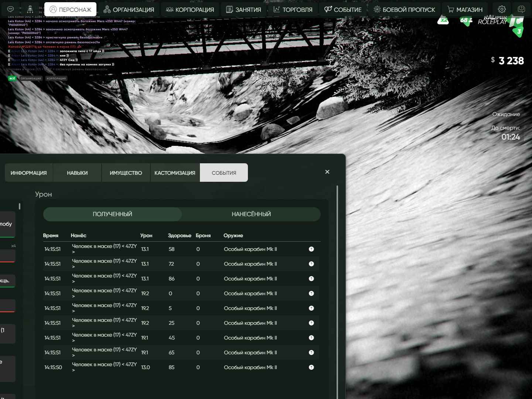Switch to the НАВЫКИ tab

(x=77, y=173)
